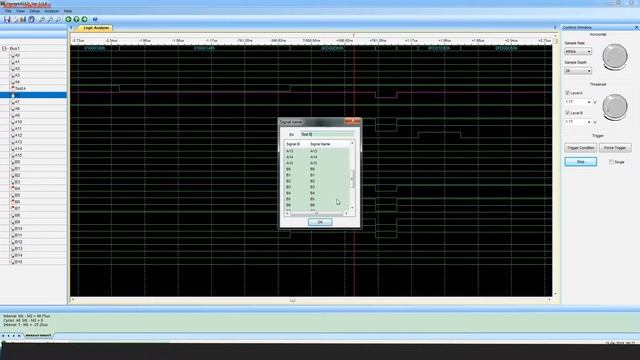Click the bar chart icon in the toolbar
This screenshot has height=360, width=640.
23,19
